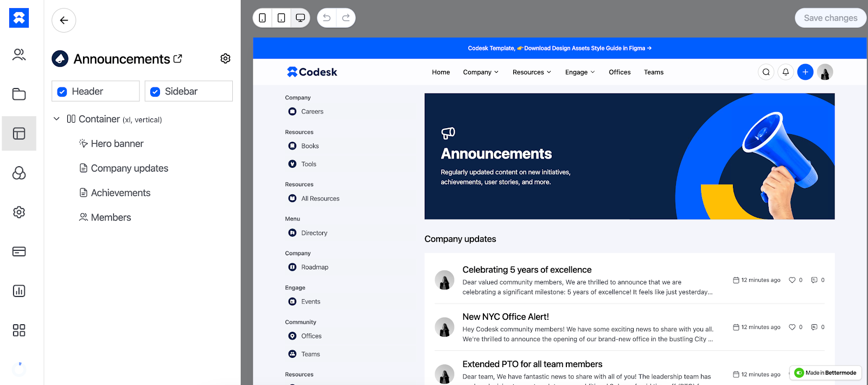Select the layout design icon in rail
The image size is (868, 385).
pos(19,134)
